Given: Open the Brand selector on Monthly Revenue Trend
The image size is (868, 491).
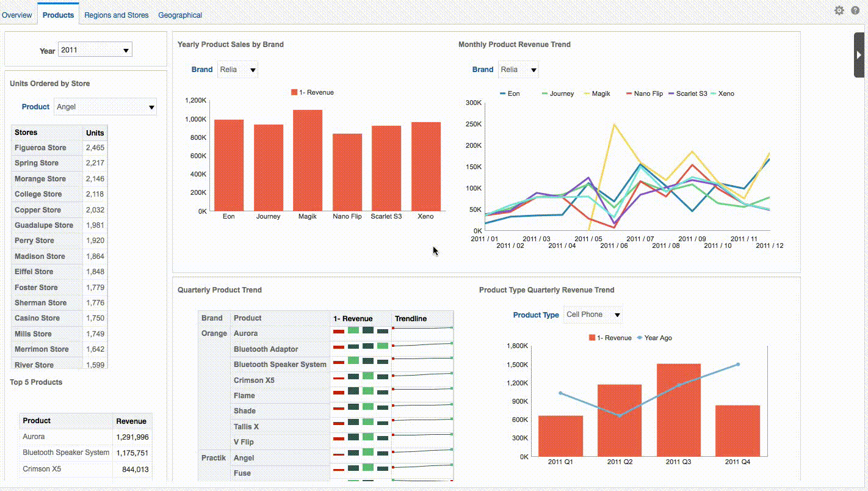Looking at the screenshot, I should (x=518, y=70).
